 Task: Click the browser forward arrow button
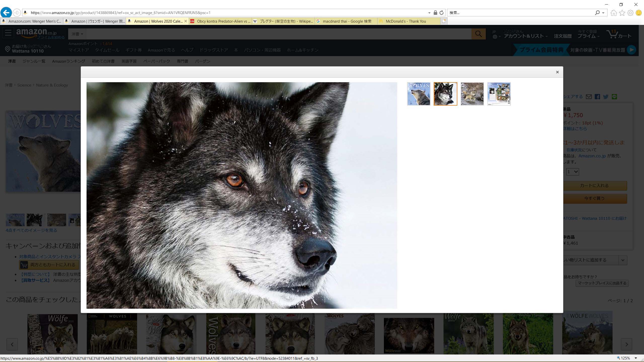tap(17, 13)
